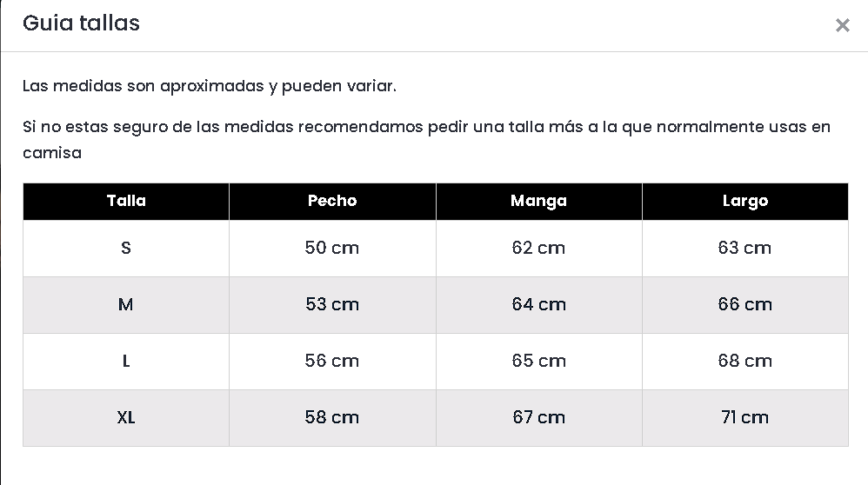Click the size L row label
This screenshot has height=485, width=868.
tap(126, 361)
